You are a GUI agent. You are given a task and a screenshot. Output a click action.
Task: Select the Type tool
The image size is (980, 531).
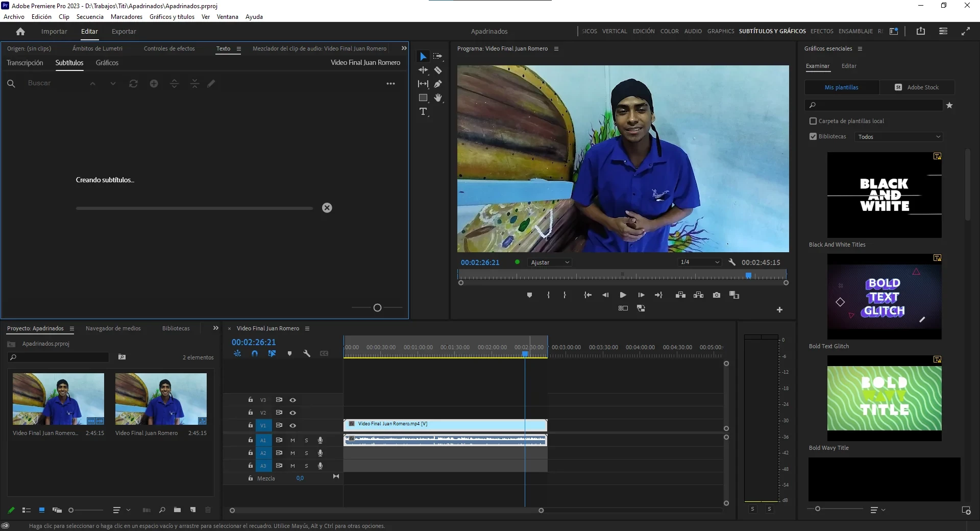pyautogui.click(x=423, y=112)
